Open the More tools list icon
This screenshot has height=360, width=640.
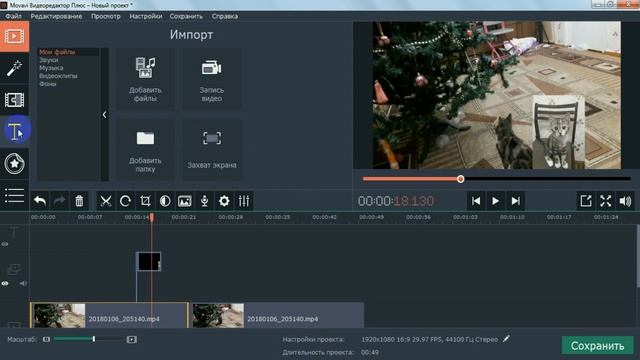point(14,196)
